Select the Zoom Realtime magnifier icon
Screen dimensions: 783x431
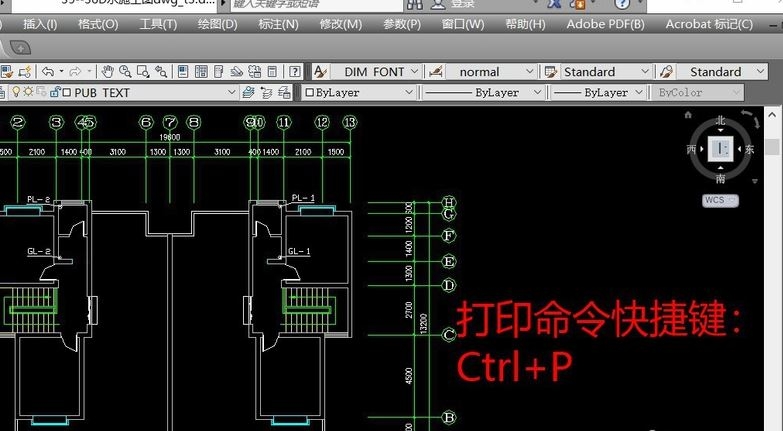[x=125, y=72]
